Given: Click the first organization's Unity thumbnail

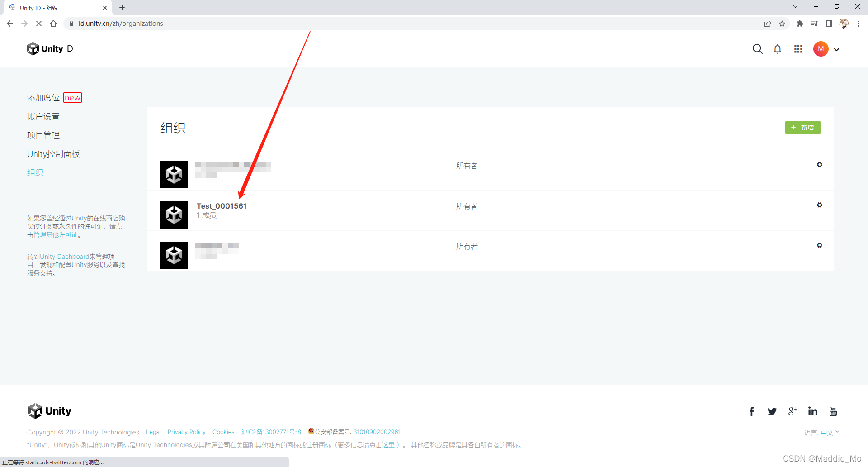Looking at the screenshot, I should click(174, 175).
